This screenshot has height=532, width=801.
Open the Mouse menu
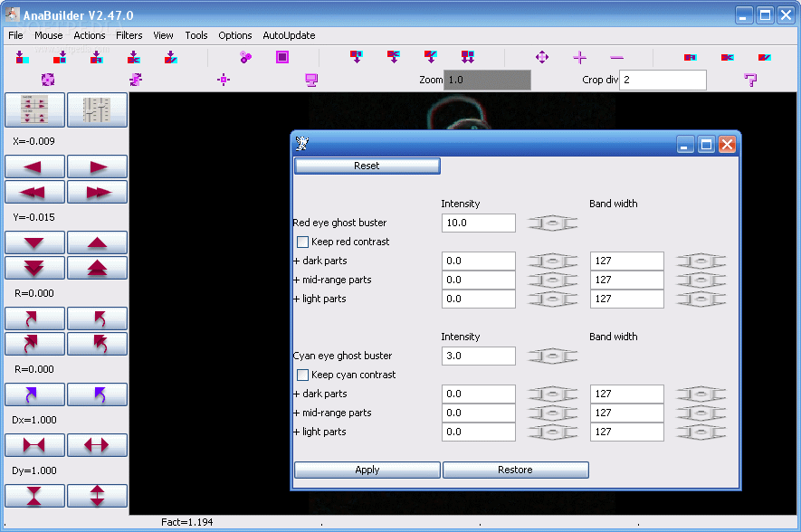click(x=49, y=35)
